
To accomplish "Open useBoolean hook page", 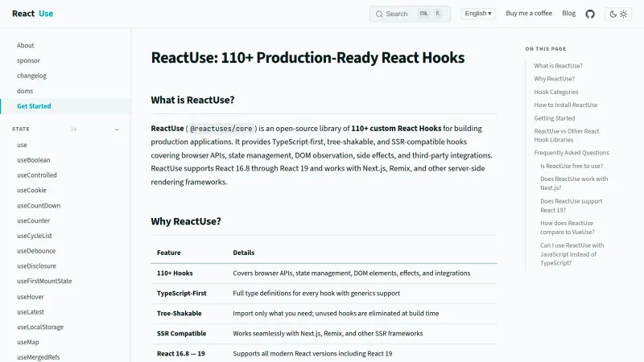I will click(x=33, y=160).
